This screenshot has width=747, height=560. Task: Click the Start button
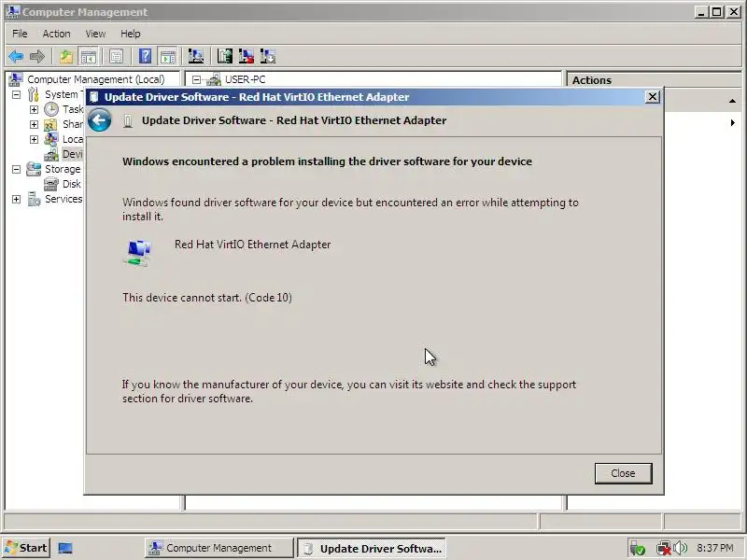[26, 548]
